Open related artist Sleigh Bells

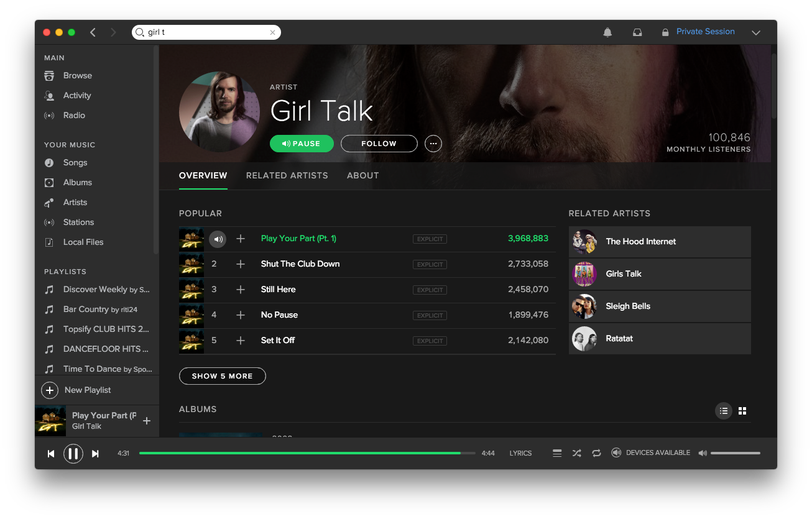pos(660,306)
